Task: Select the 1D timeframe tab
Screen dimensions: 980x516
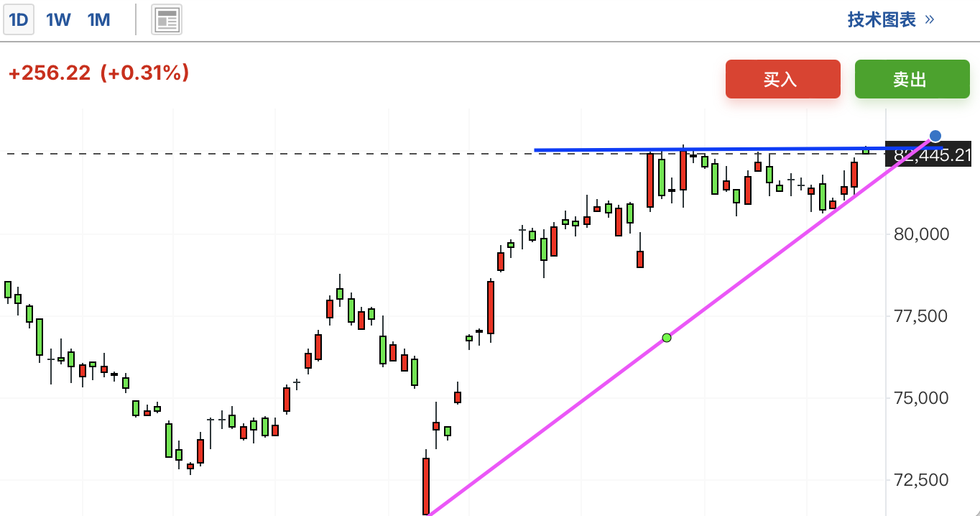Action: pos(18,20)
